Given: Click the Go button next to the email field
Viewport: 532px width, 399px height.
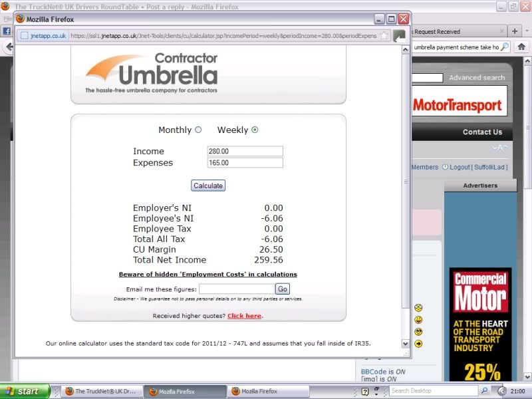Looking at the screenshot, I should (282, 289).
